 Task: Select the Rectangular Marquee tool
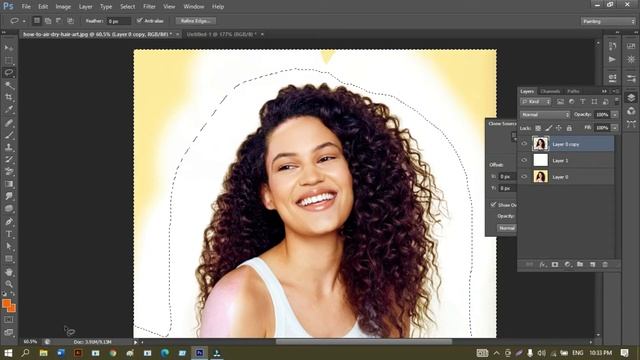(x=9, y=60)
